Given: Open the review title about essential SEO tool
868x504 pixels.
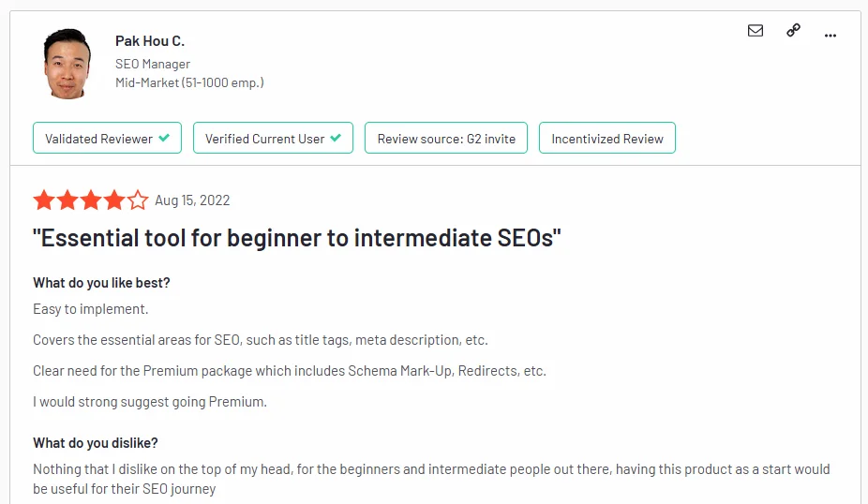Looking at the screenshot, I should [x=296, y=238].
